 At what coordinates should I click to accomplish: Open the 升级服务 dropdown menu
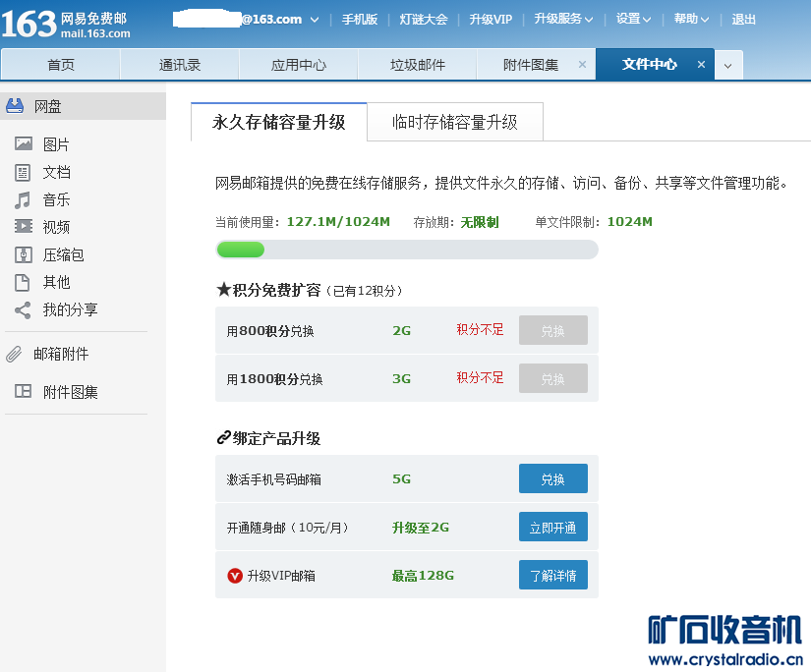[563, 19]
